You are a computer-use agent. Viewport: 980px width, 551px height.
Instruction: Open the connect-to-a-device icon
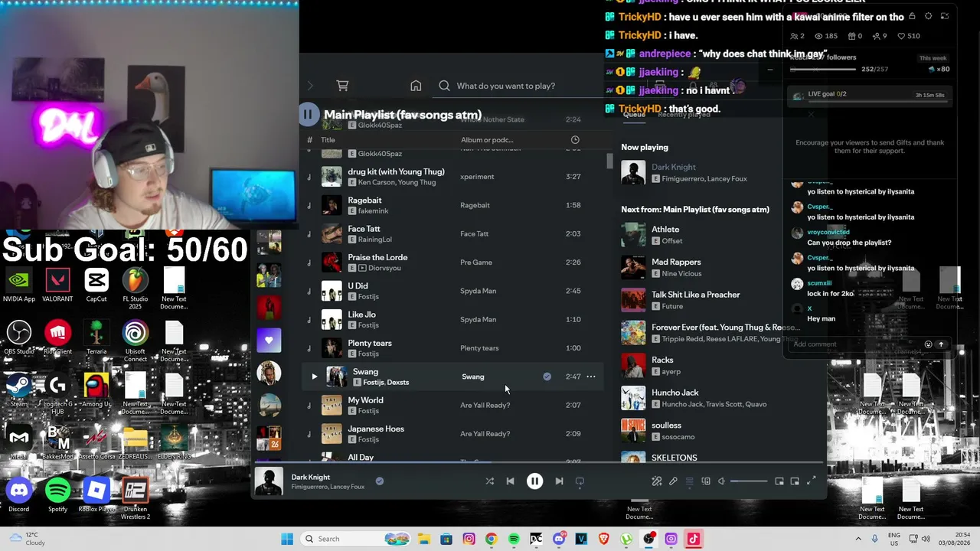point(706,481)
